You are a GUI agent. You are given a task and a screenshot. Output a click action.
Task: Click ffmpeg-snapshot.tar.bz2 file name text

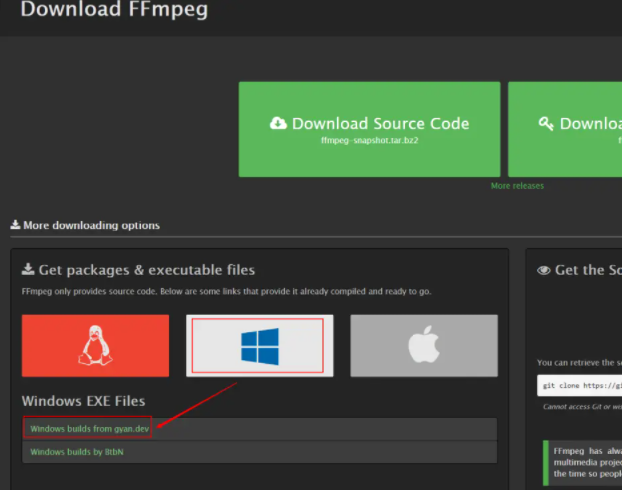pyautogui.click(x=369, y=140)
